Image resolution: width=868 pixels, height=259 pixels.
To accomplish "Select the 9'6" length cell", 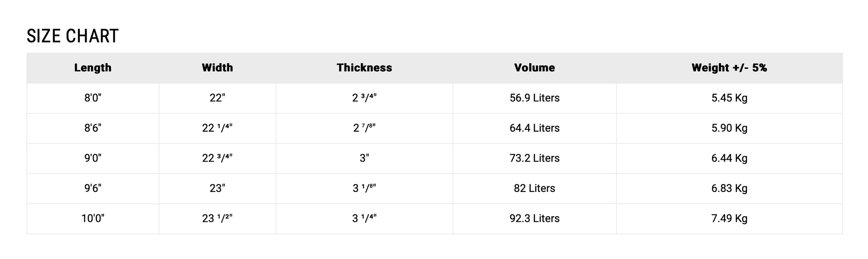I will click(x=93, y=188).
